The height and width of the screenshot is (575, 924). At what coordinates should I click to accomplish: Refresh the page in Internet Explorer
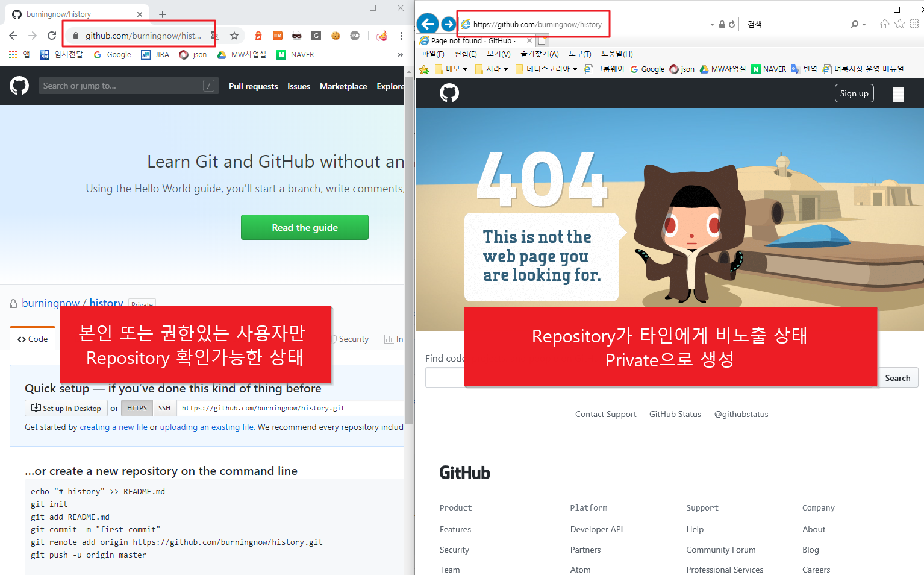click(x=732, y=24)
